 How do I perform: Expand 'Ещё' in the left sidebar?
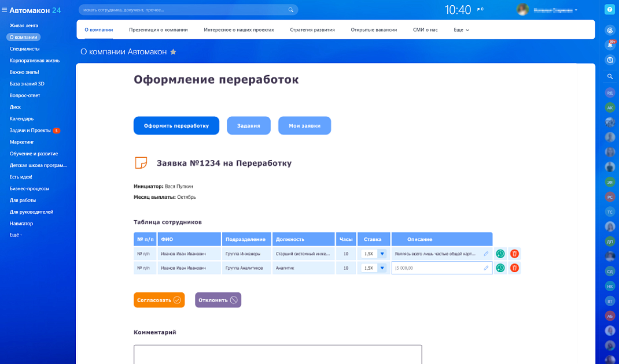(16, 235)
